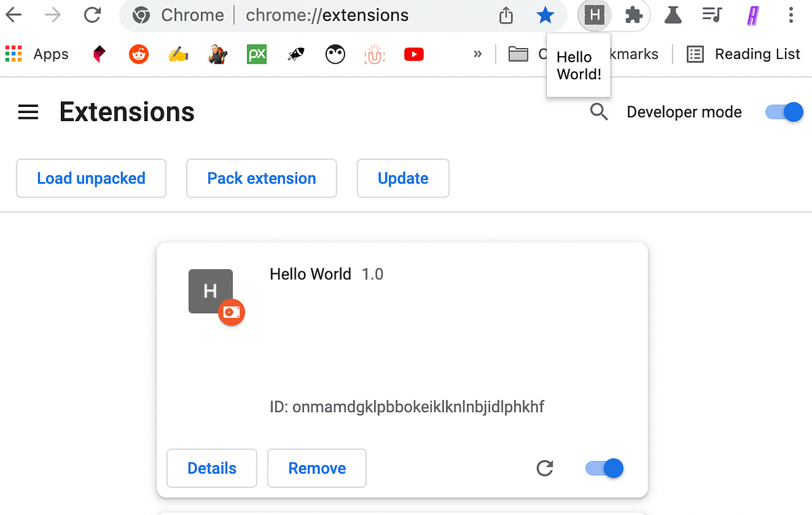Turn off the Hello World extension
The width and height of the screenshot is (812, 515).
[x=604, y=468]
